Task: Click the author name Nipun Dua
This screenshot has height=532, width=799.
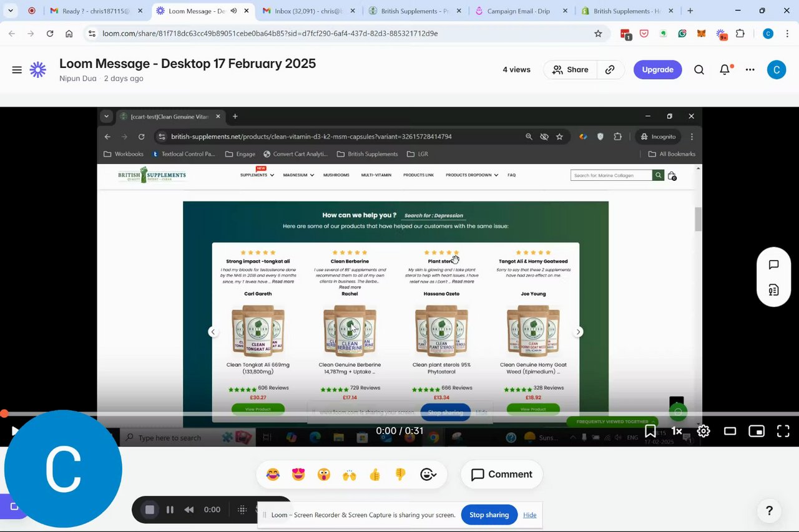Action: (78, 79)
